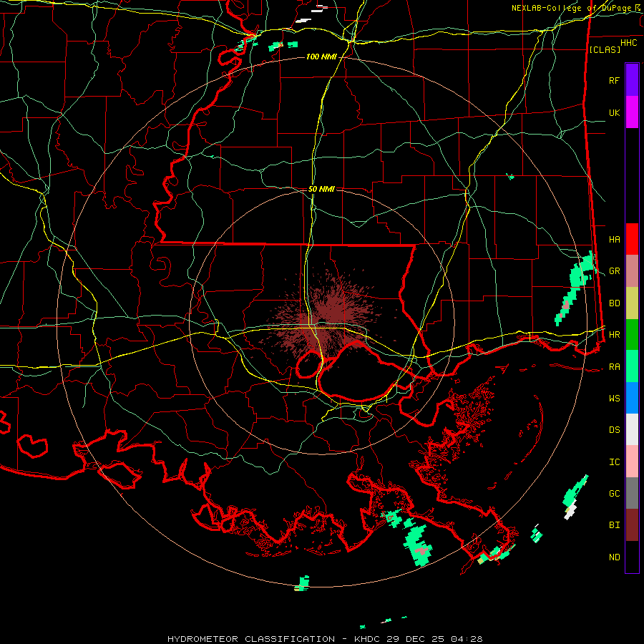This screenshot has height=644, width=644.
Task: Click the NEXLAB-College of DuPage text
Action: tap(571, 8)
